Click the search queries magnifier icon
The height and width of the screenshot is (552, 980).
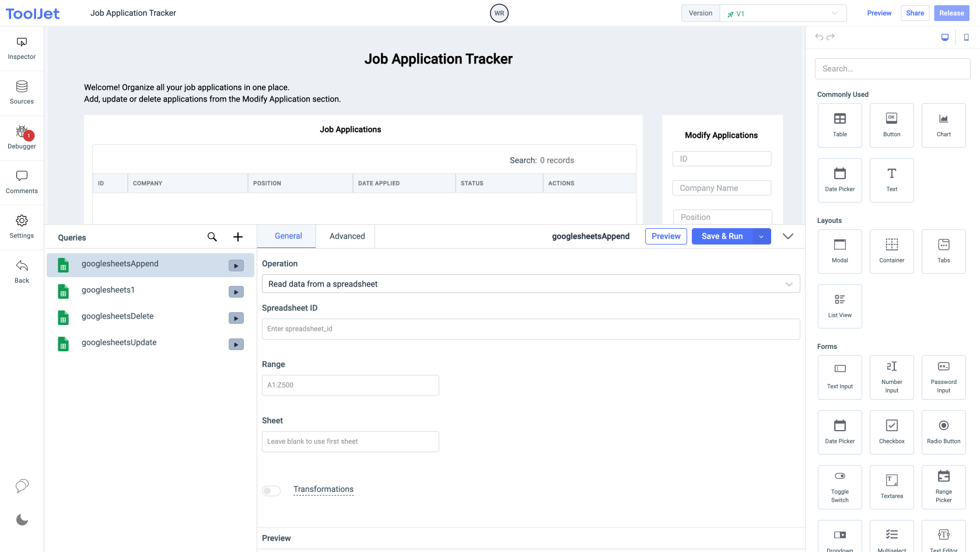[212, 237]
